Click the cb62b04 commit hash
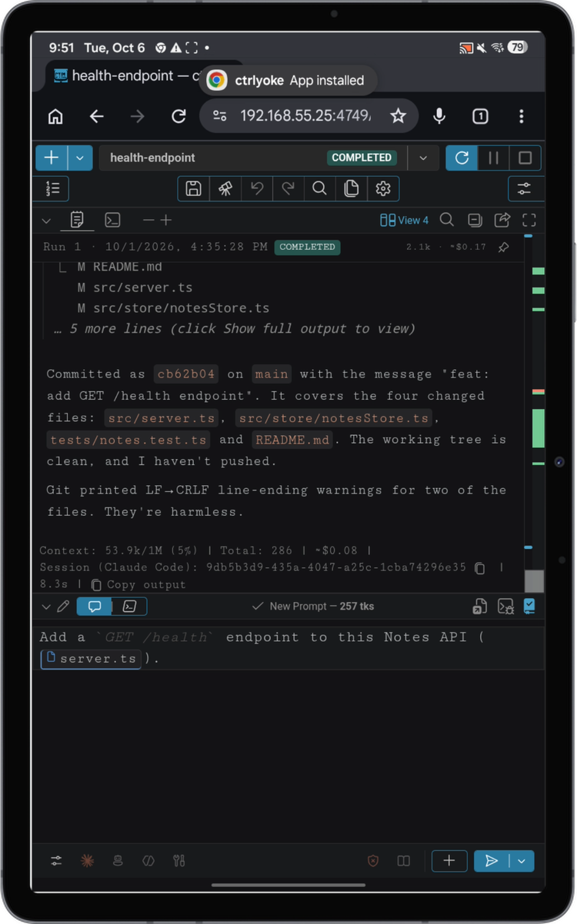577x924 pixels. [x=186, y=374]
